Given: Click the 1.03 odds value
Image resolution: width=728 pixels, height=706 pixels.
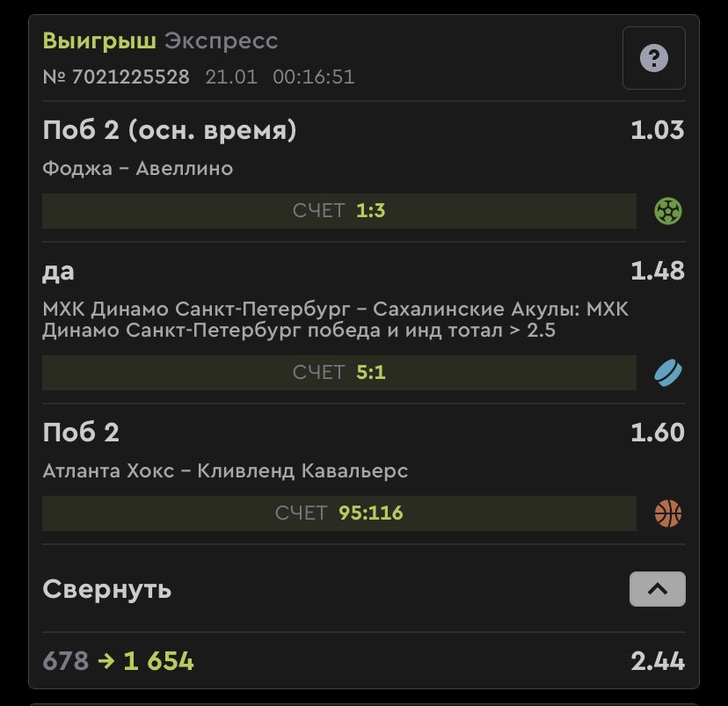Looking at the screenshot, I should (x=658, y=130).
